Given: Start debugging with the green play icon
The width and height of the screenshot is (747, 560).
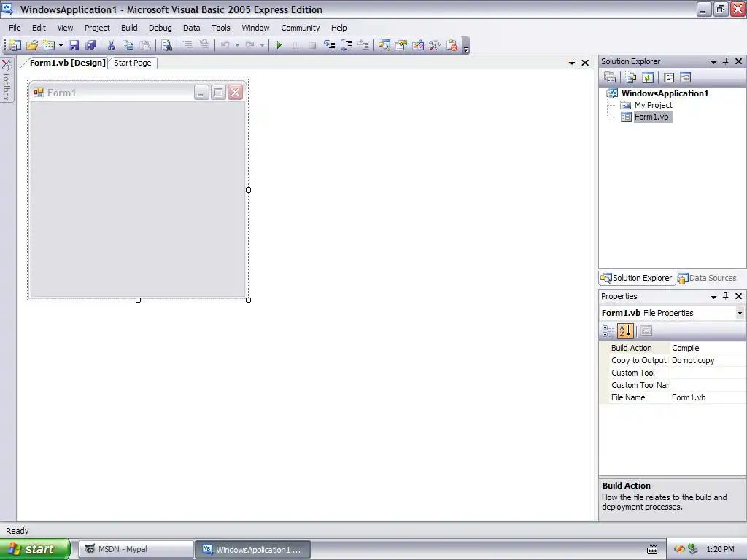Looking at the screenshot, I should [x=279, y=45].
